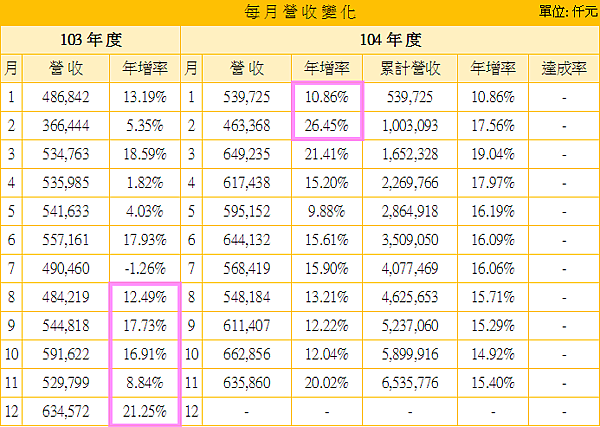Select revenue figure 484,219

coord(66,297)
